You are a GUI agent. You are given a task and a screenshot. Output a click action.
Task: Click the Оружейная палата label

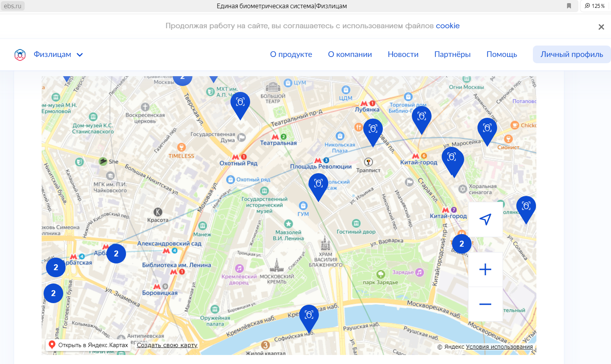click(215, 321)
